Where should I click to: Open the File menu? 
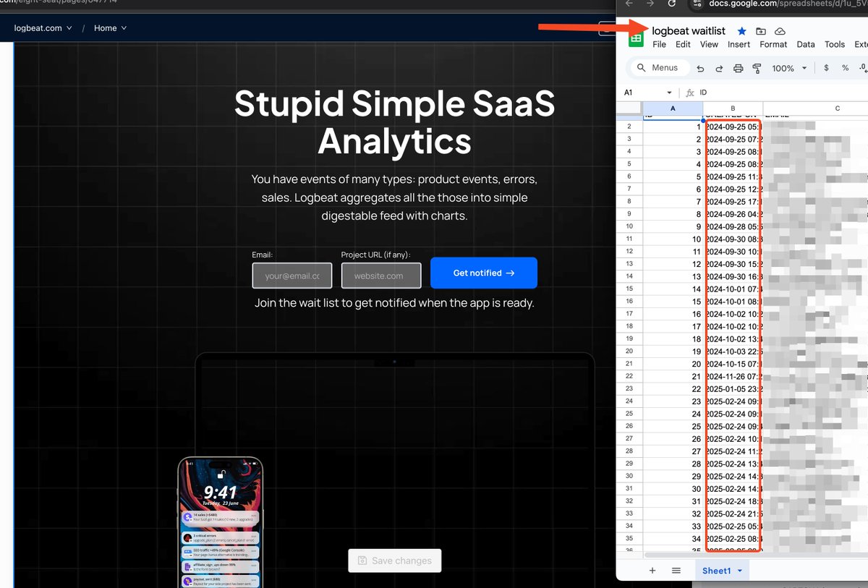tap(659, 44)
